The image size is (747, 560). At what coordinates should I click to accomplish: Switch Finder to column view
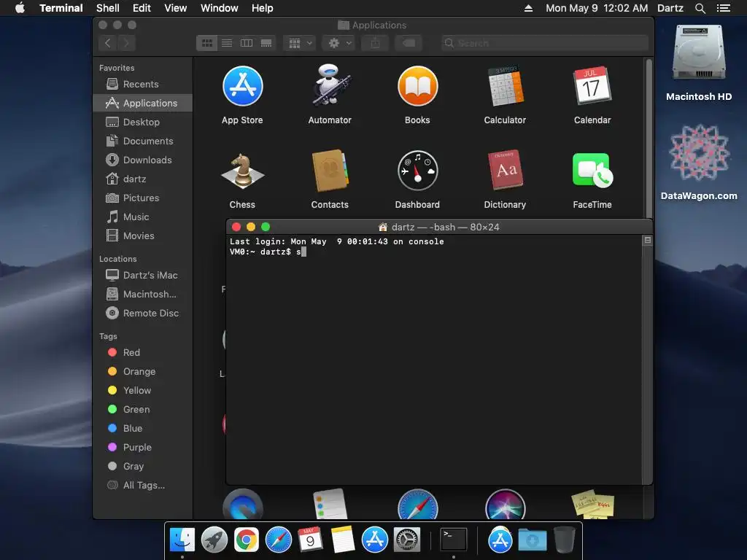point(247,43)
